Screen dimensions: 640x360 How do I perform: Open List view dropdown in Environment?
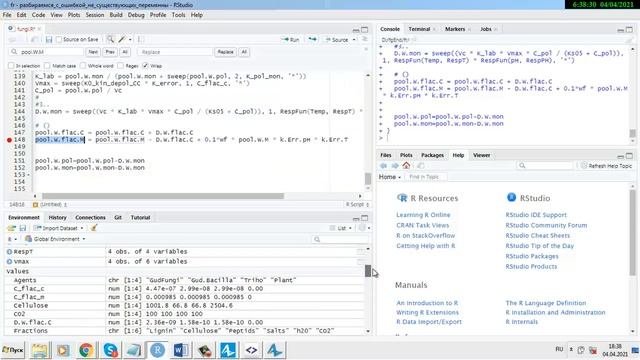[341, 228]
